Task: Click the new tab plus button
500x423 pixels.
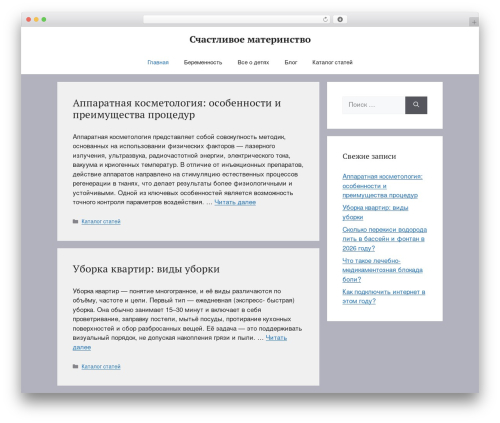Action: pyautogui.click(x=474, y=22)
